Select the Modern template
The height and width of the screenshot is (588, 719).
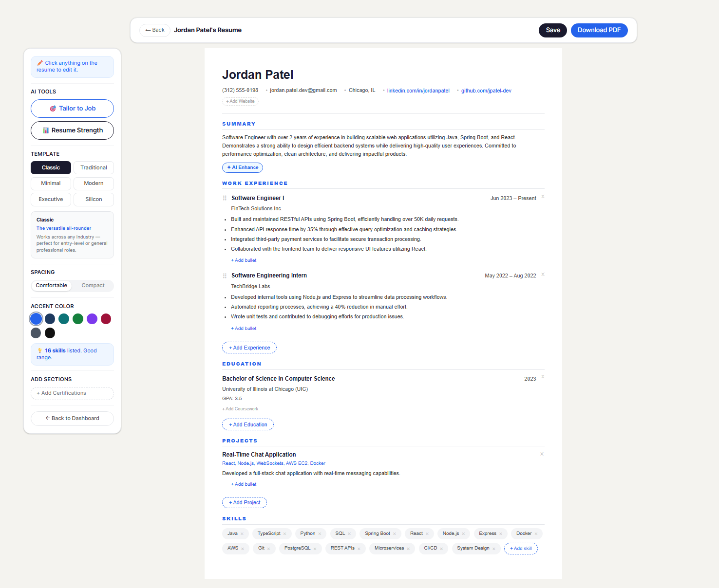coord(94,184)
